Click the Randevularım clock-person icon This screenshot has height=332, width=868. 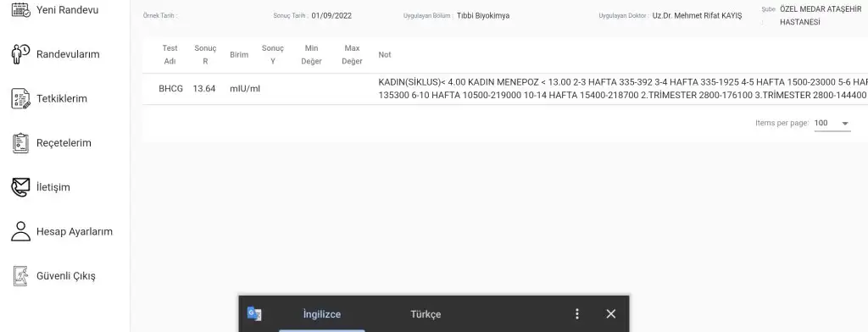click(21, 54)
